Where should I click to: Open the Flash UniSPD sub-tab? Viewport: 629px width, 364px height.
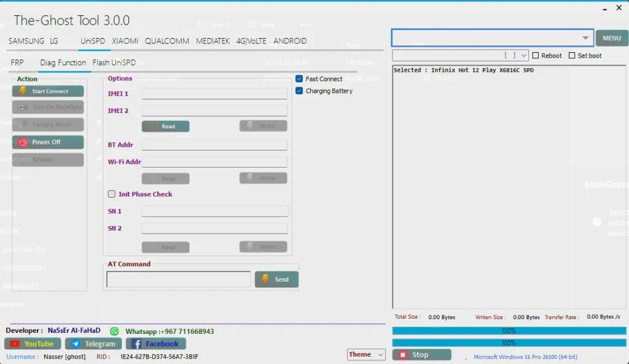tap(114, 63)
